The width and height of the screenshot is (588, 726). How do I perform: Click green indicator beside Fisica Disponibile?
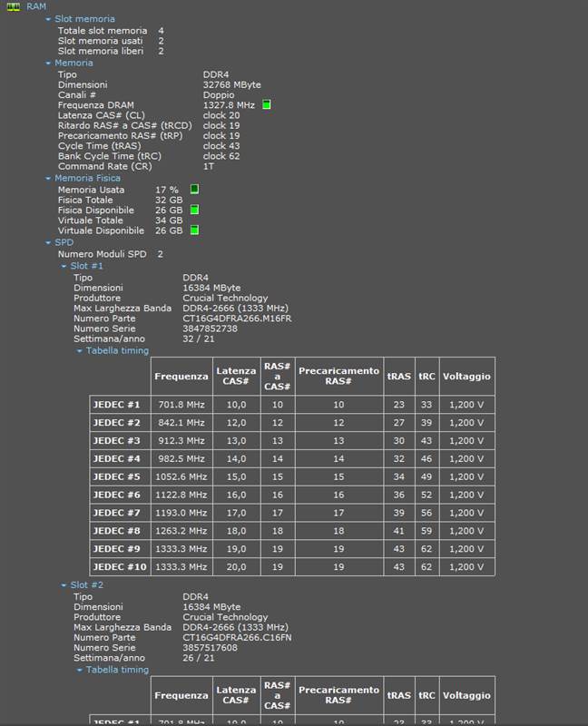pyautogui.click(x=194, y=210)
